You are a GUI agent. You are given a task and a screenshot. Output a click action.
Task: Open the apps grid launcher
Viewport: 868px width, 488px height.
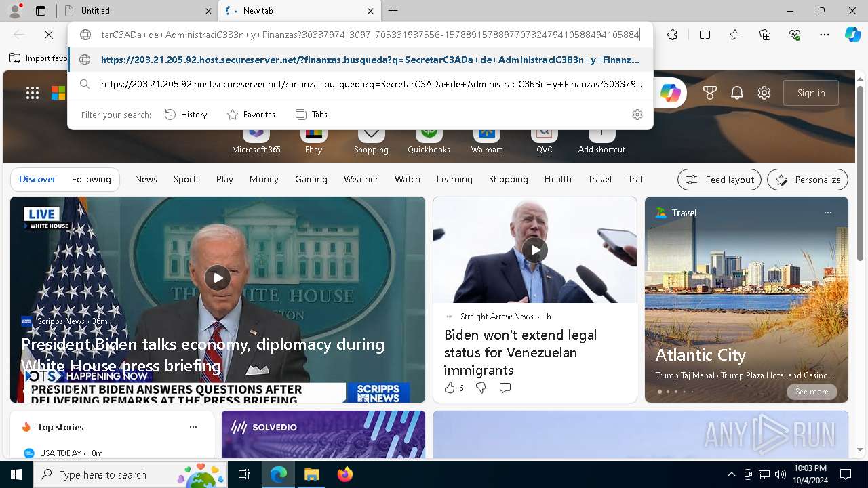coord(33,93)
